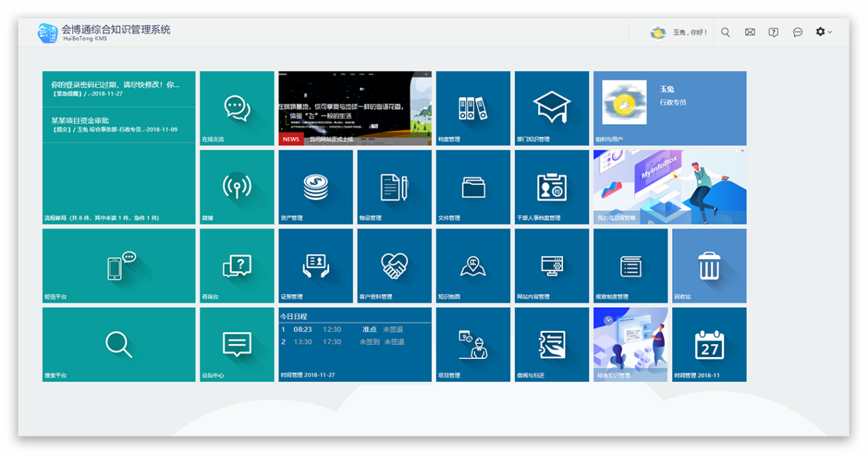868x455 pixels.
Task: Open the password expired urgent notice
Action: click(x=115, y=85)
